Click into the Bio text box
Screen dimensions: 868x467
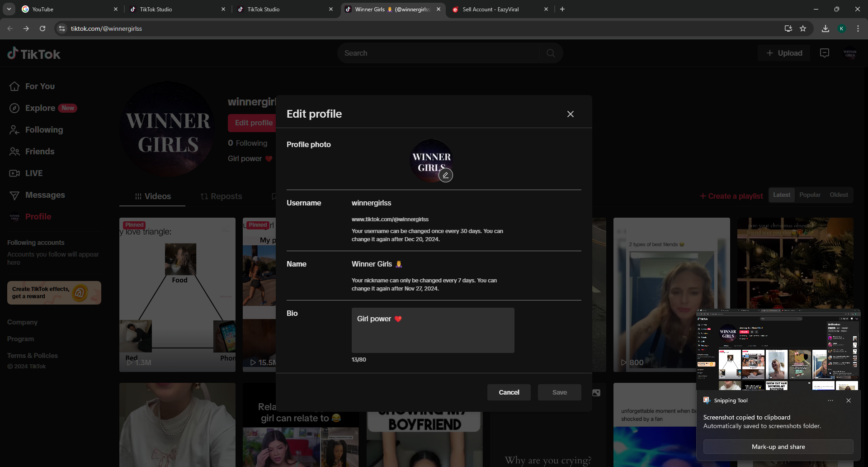(x=433, y=330)
